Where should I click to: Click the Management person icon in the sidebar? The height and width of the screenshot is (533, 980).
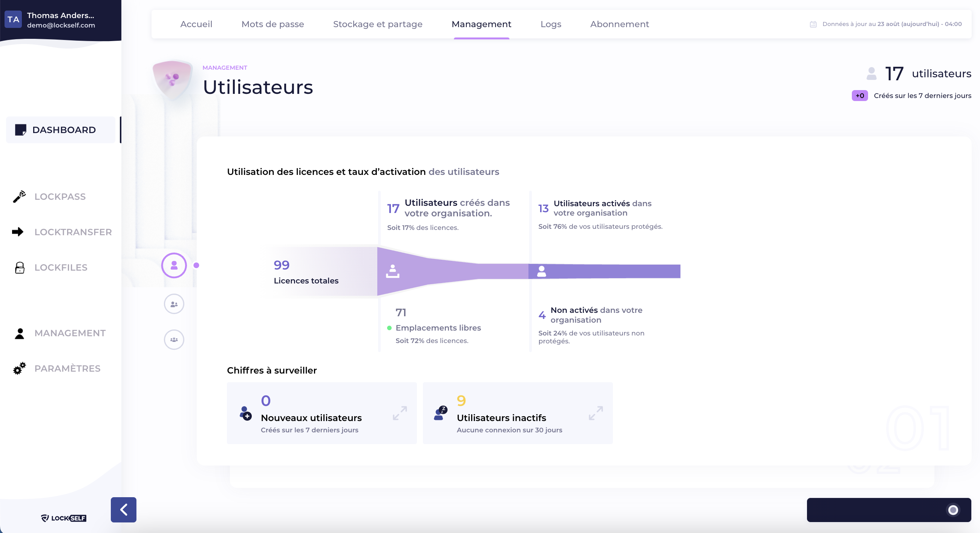tap(19, 333)
